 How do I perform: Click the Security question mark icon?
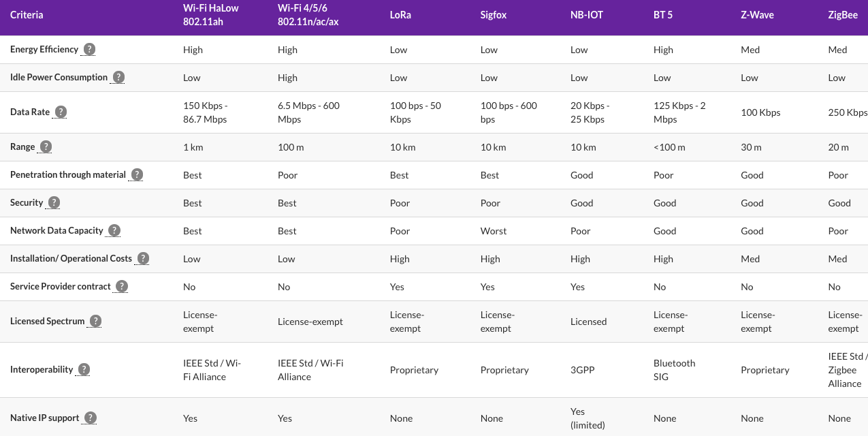pos(54,202)
